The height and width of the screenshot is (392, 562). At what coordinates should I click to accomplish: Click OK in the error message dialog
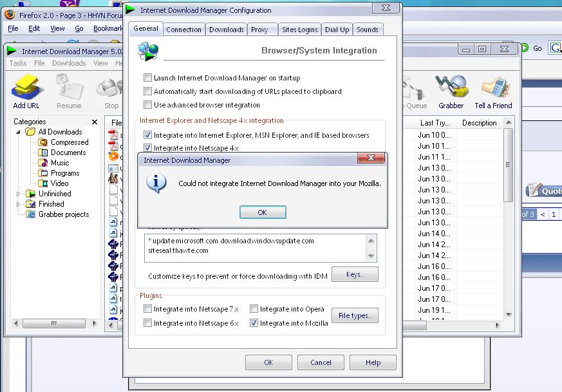tap(262, 212)
